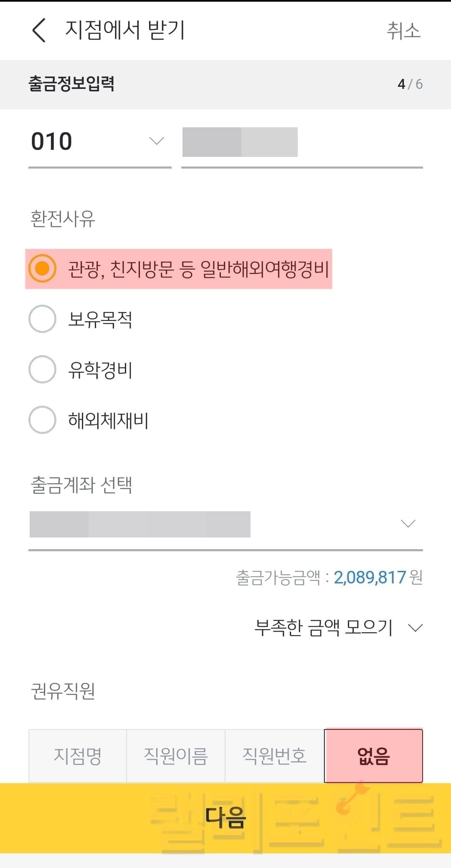Tap the chevron next to 010
Image resolution: width=451 pixels, height=868 pixels.
point(157,141)
